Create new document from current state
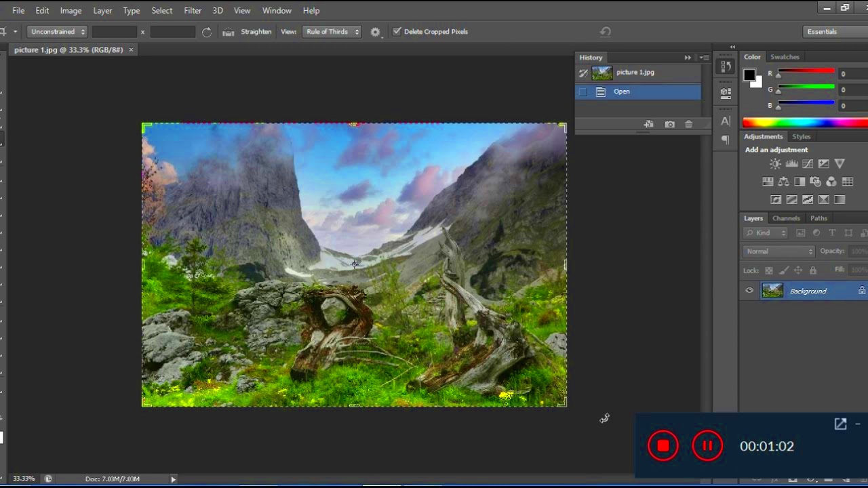Image resolution: width=868 pixels, height=488 pixels. click(649, 125)
